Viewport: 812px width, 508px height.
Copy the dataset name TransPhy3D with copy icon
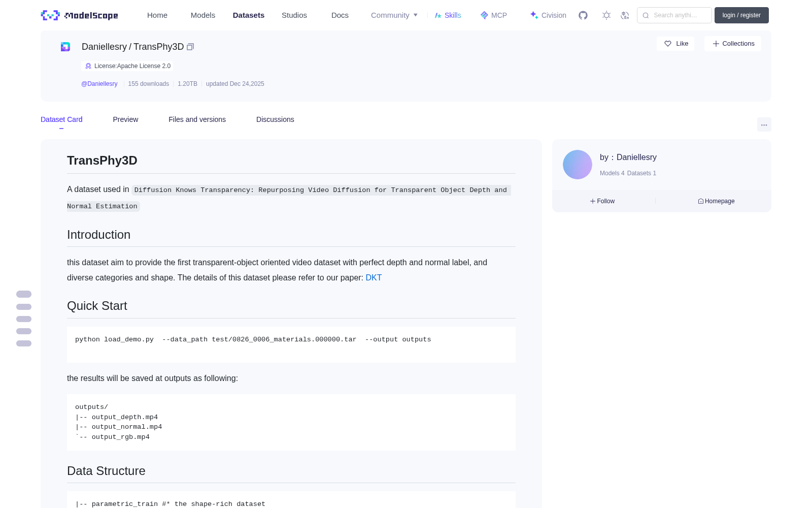pos(190,47)
